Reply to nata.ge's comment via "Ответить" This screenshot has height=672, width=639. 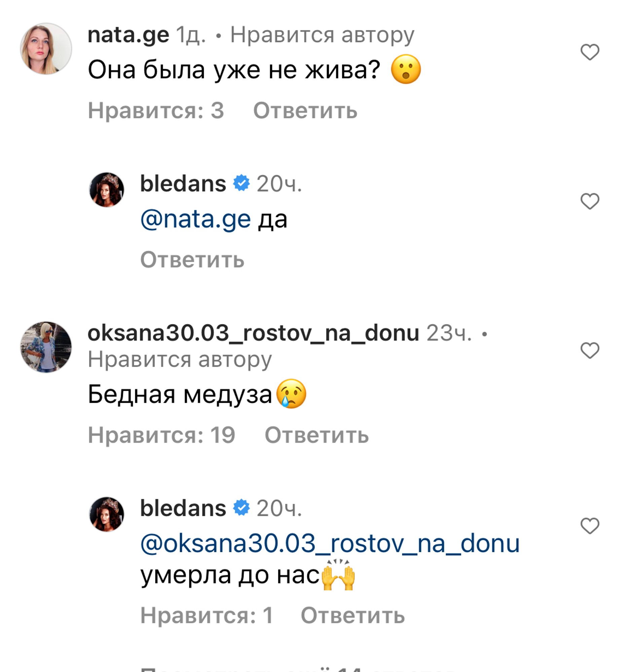pyautogui.click(x=305, y=111)
